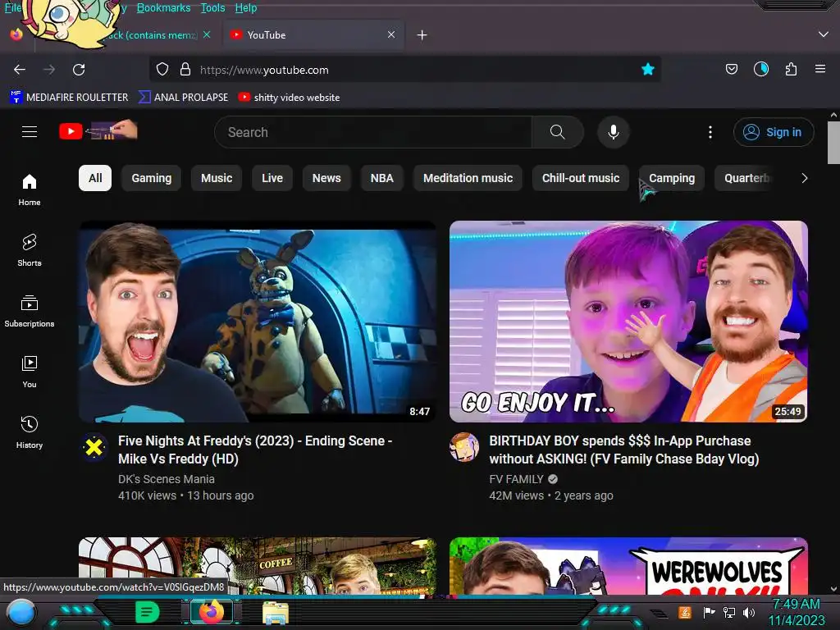Open BIRTHDAY BOY video thumbnail
The image size is (840, 630).
point(628,322)
